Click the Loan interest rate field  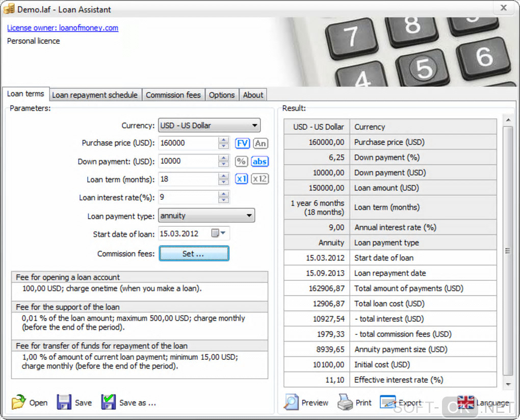click(x=188, y=197)
